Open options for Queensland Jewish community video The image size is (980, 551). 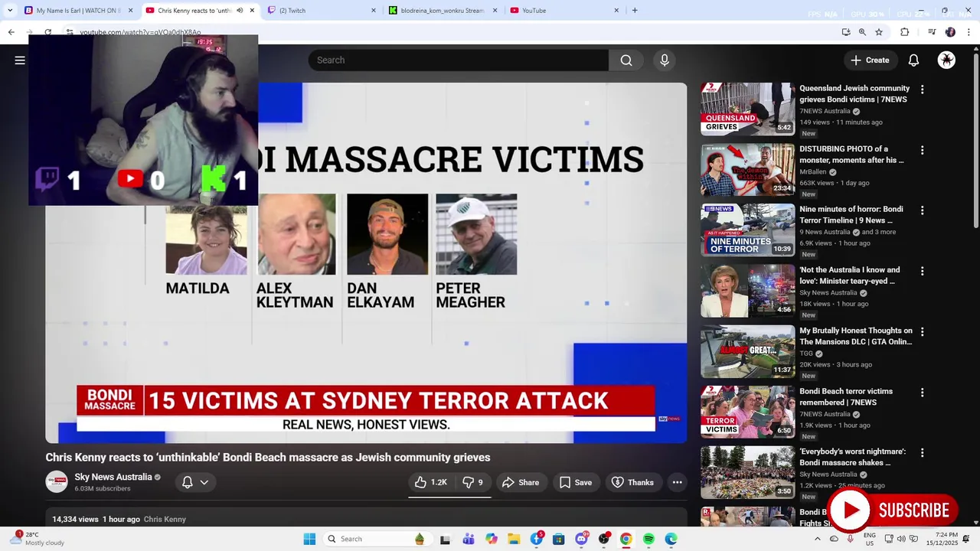(x=922, y=90)
